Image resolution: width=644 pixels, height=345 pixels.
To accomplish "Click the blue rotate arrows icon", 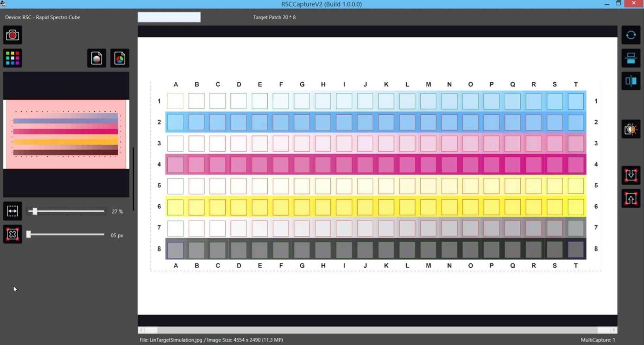I will (631, 35).
